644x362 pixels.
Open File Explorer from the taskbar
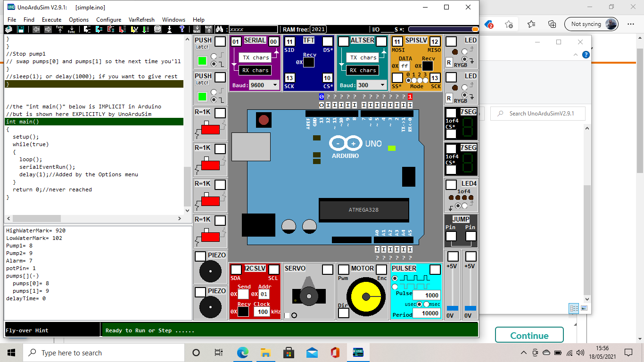pyautogui.click(x=266, y=353)
